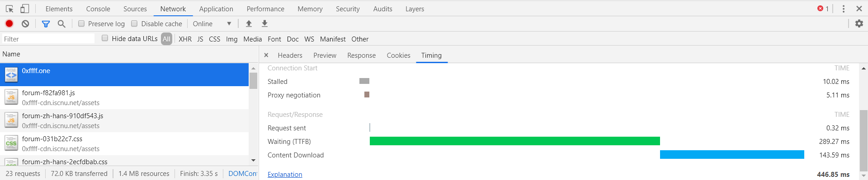Click the import HAR upload arrow icon
This screenshot has width=868, height=180.
click(x=249, y=23)
